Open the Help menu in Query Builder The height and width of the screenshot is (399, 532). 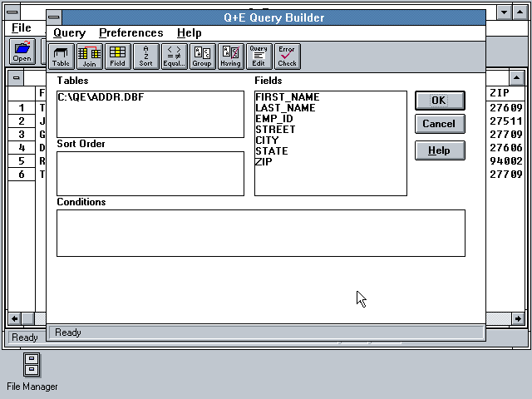(190, 33)
